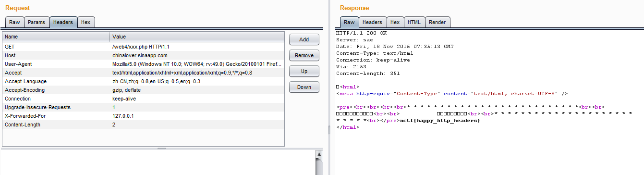Select the text/html,application/xhtml+xml value cell
The width and height of the screenshot is (644, 175).
tap(197, 73)
